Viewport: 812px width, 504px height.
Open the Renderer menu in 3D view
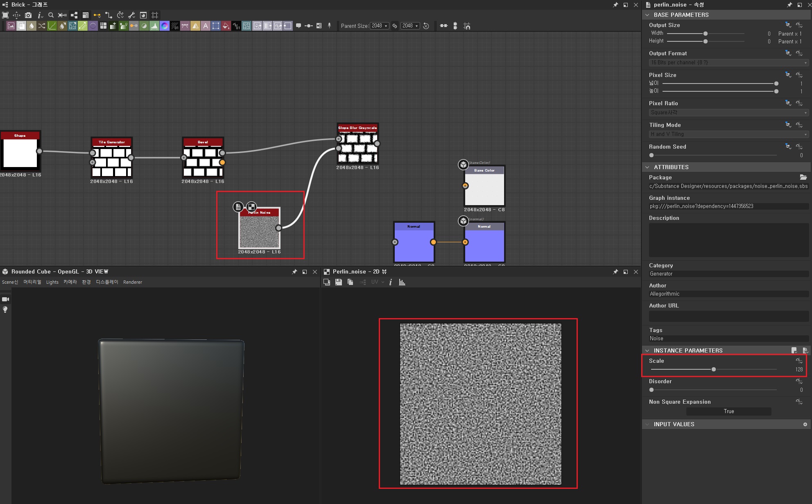132,282
